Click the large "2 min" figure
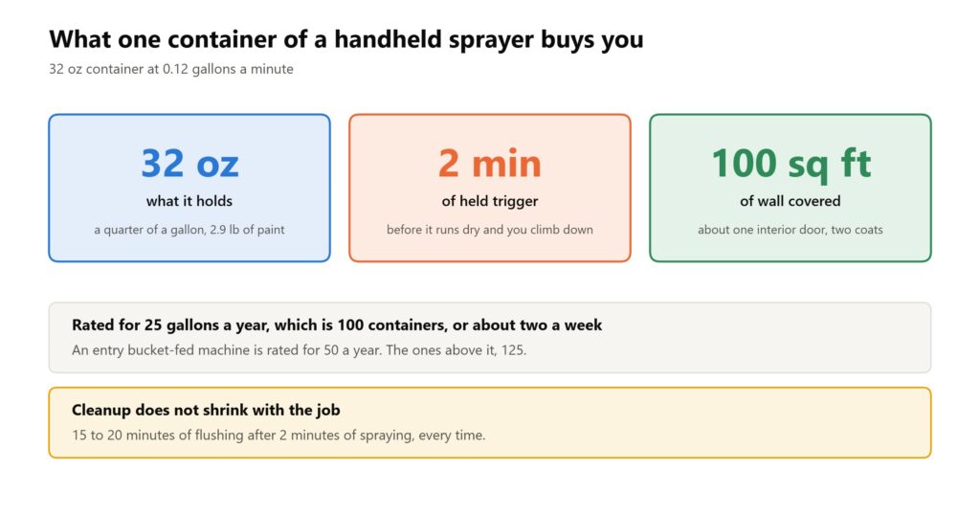 pyautogui.click(x=490, y=164)
